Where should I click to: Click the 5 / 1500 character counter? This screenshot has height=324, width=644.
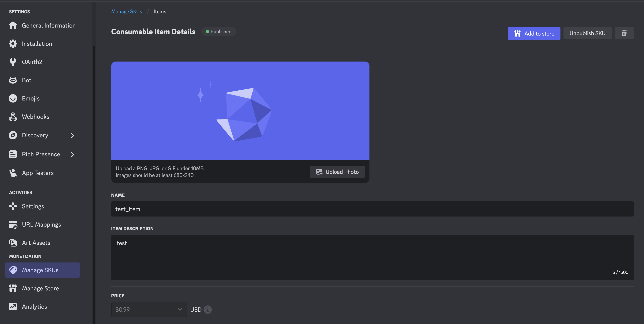(620, 272)
